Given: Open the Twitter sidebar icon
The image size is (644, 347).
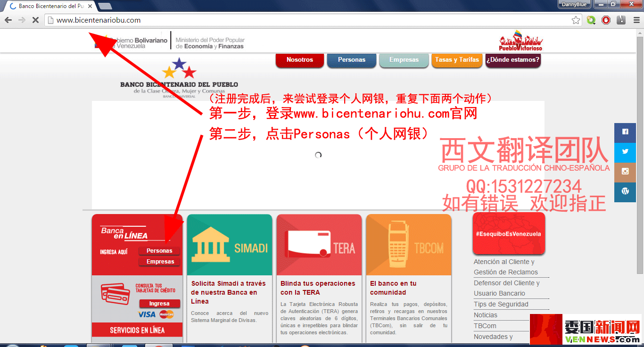Looking at the screenshot, I should point(625,152).
